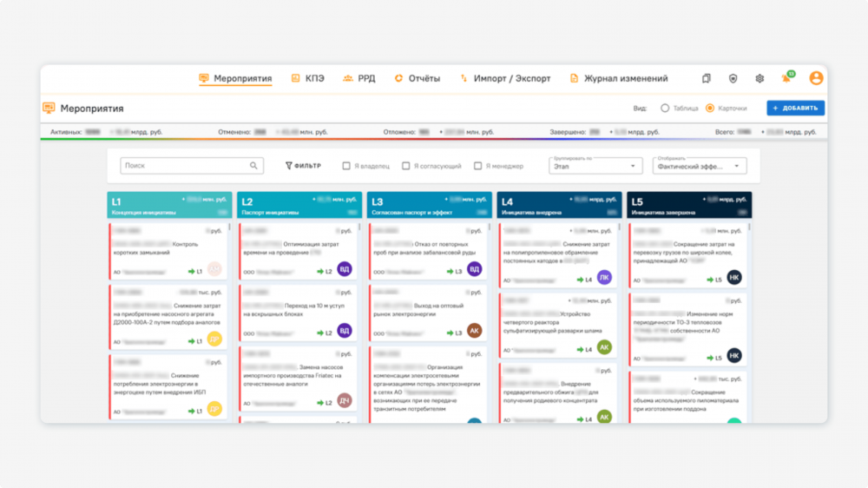The height and width of the screenshot is (488, 868).
Task: Open notifications bell with the green badge
Action: [x=786, y=78]
